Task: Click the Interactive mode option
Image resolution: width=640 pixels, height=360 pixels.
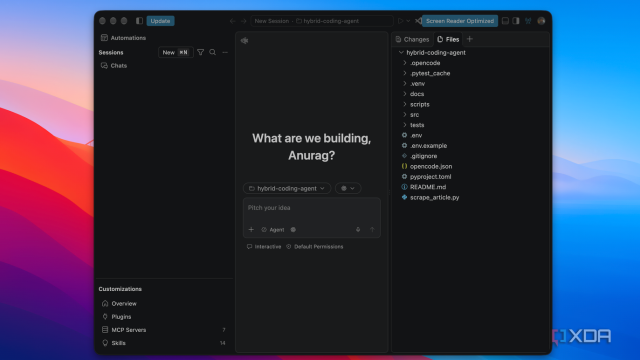Action: [264, 247]
